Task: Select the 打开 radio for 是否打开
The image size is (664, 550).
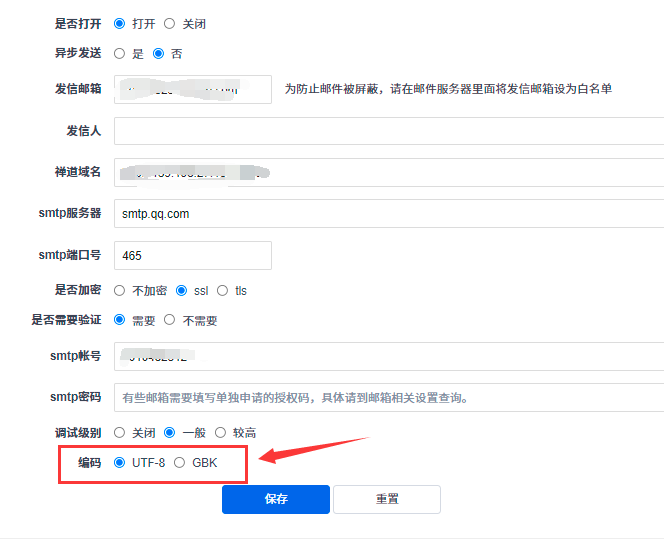Action: tap(119, 24)
